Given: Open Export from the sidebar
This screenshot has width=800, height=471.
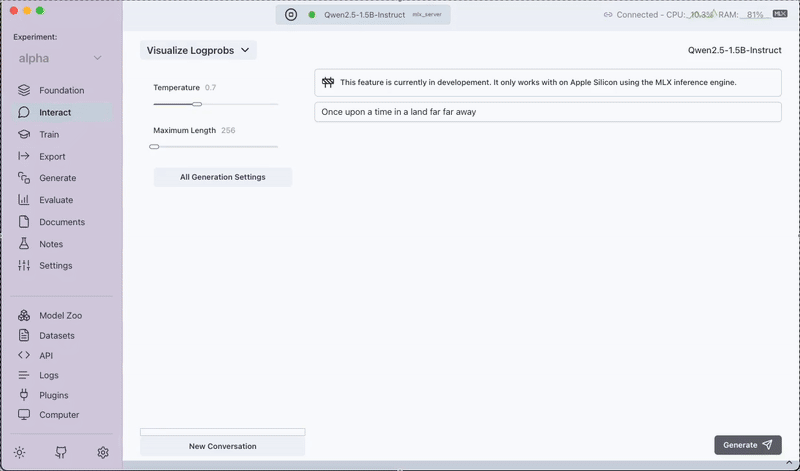Looking at the screenshot, I should [52, 157].
